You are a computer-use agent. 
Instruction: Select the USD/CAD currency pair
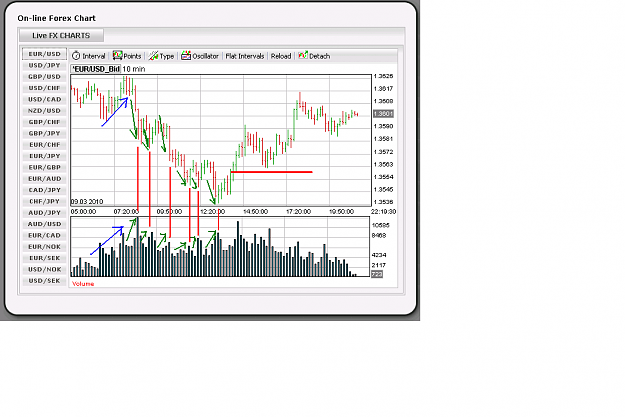(x=45, y=99)
